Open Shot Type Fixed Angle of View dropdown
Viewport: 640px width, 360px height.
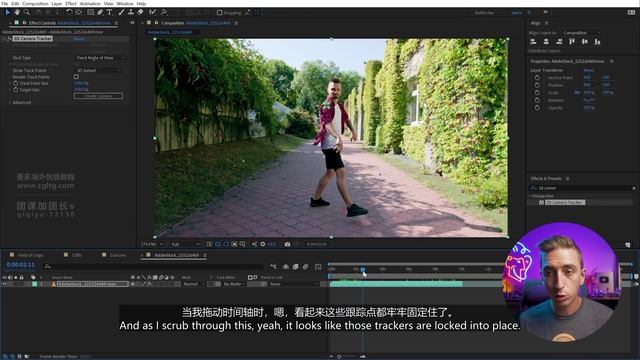pyautogui.click(x=100, y=58)
